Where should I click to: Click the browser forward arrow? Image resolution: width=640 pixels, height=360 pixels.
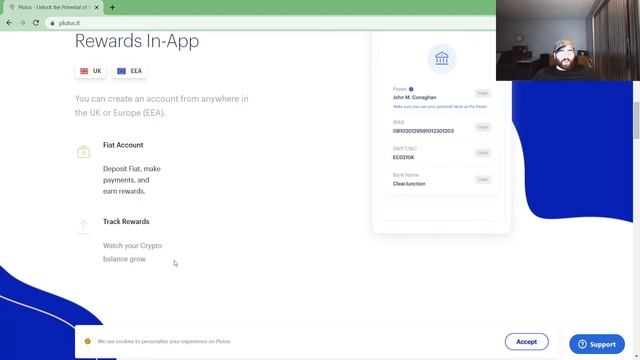point(22,23)
